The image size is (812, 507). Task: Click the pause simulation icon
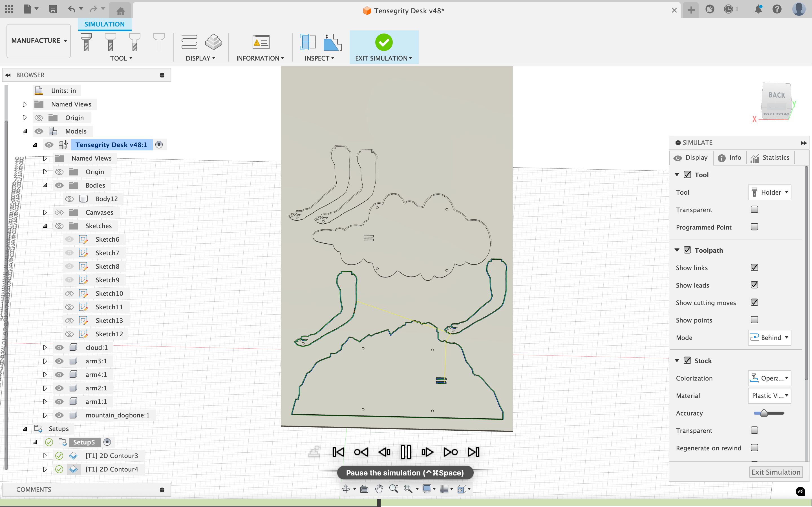point(406,452)
